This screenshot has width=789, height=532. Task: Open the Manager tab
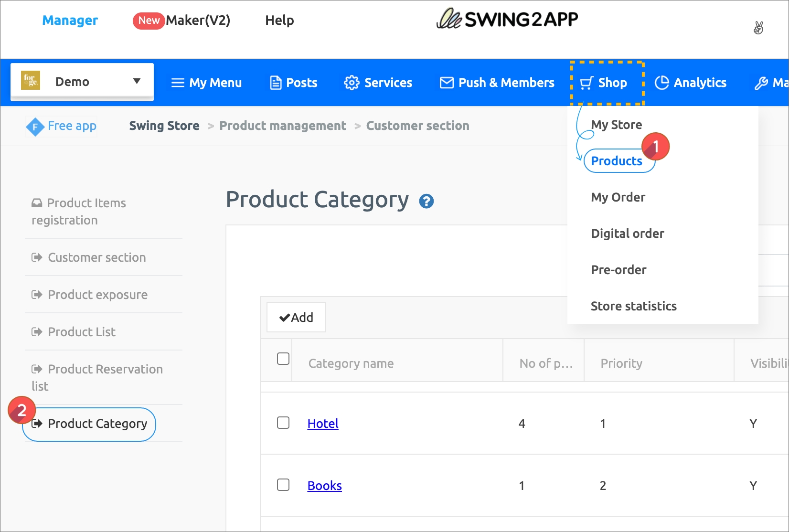click(x=70, y=20)
